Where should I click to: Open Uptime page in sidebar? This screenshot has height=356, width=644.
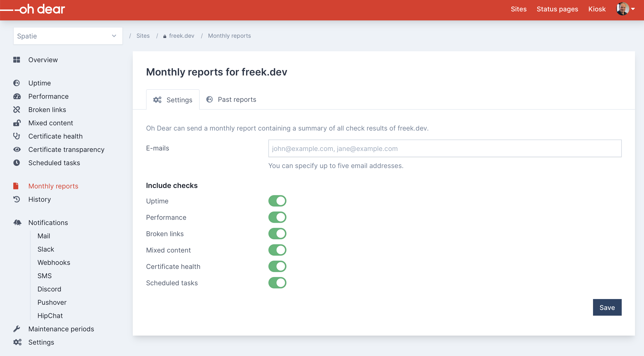tap(40, 83)
